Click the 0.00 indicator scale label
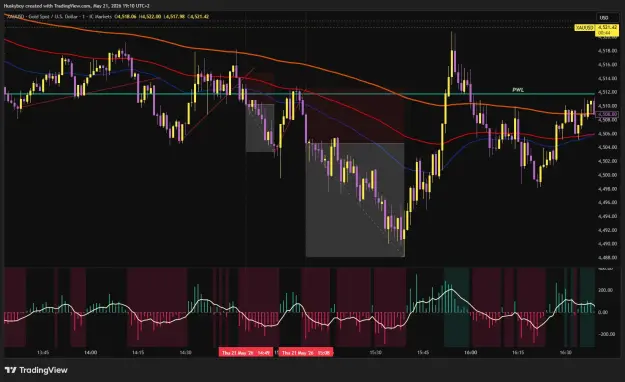The width and height of the screenshot is (625, 382). [603, 313]
